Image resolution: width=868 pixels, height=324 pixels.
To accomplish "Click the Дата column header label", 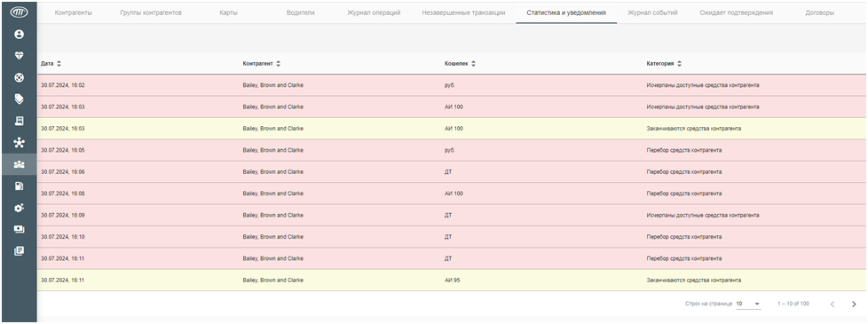I will [x=47, y=64].
